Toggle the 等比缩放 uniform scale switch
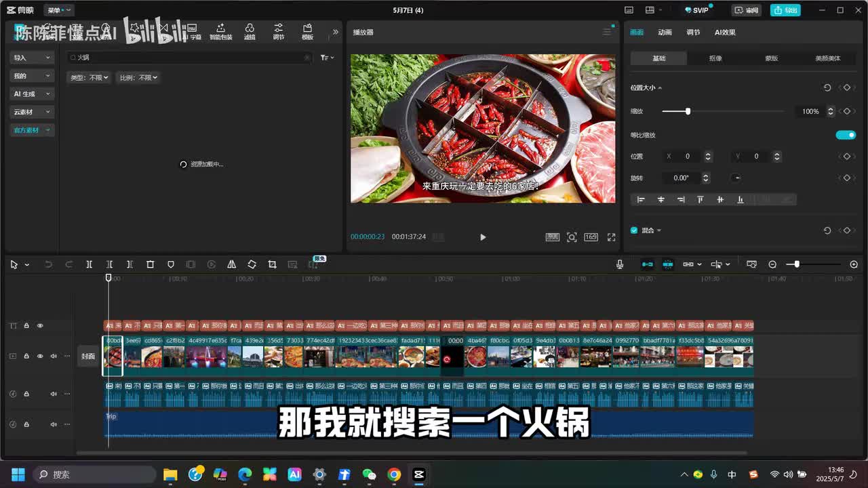868x488 pixels. click(845, 135)
